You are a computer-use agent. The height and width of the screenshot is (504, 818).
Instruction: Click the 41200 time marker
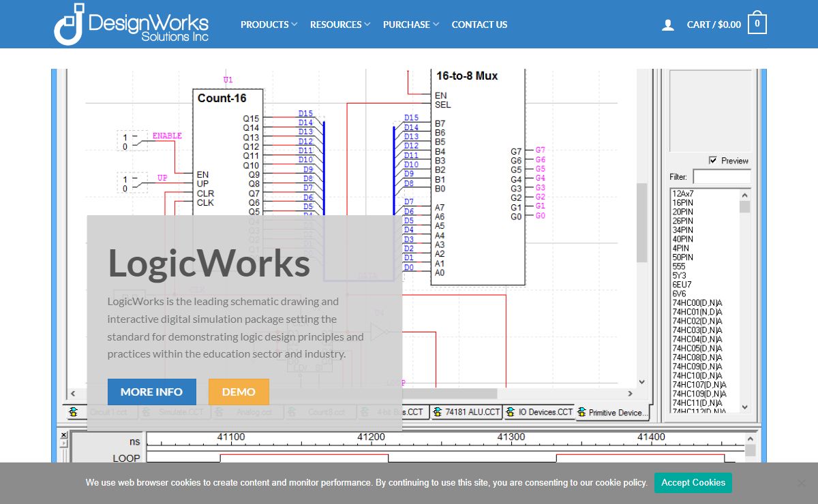coord(371,437)
